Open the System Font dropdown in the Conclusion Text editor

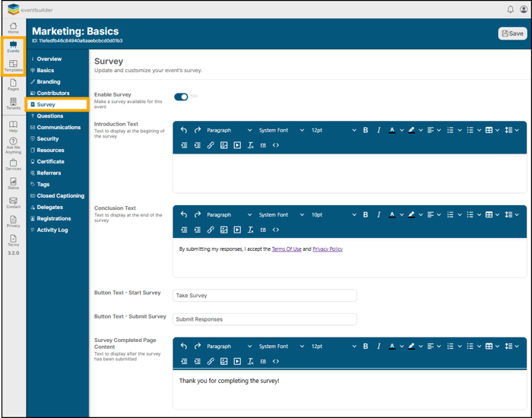click(x=281, y=214)
